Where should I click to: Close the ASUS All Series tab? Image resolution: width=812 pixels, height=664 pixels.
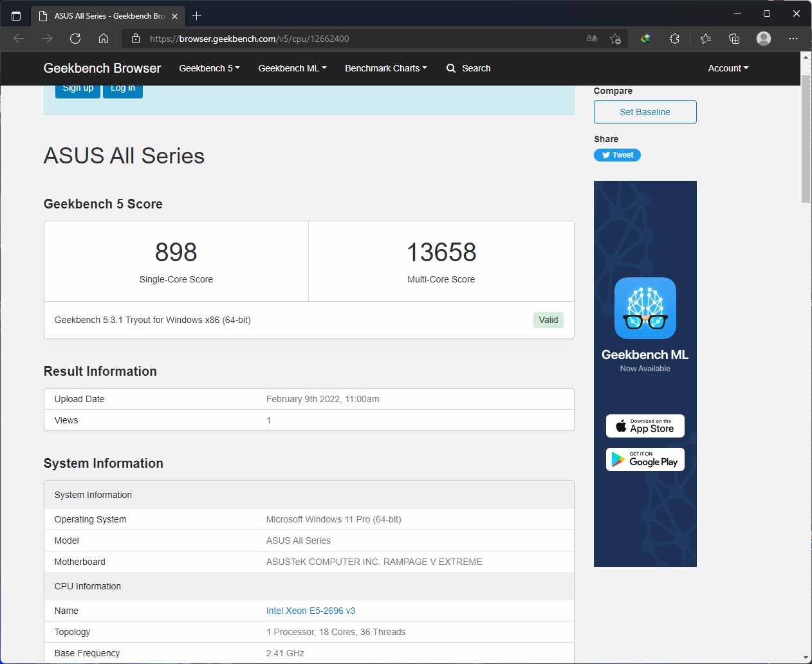point(174,16)
